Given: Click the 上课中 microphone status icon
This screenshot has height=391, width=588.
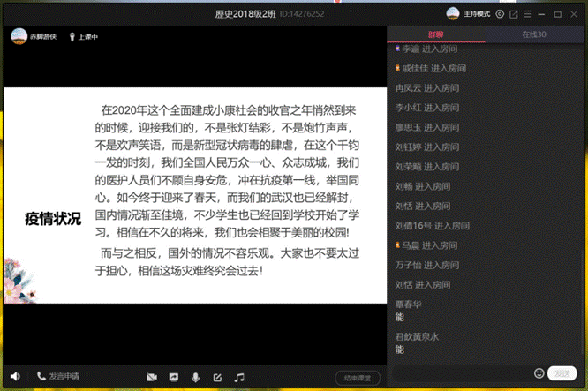Looking at the screenshot, I should (72, 36).
